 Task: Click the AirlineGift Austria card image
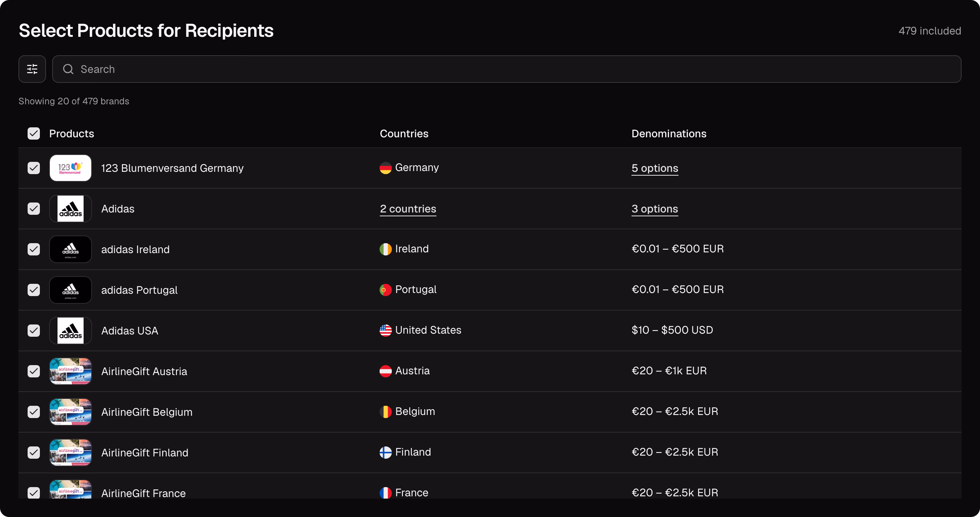tap(71, 371)
